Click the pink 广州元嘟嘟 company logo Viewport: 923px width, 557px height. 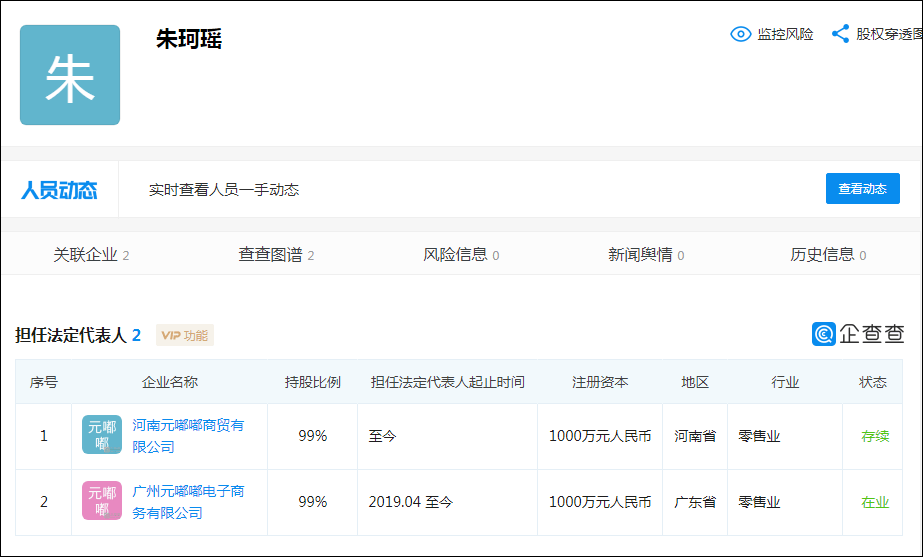[x=102, y=500]
